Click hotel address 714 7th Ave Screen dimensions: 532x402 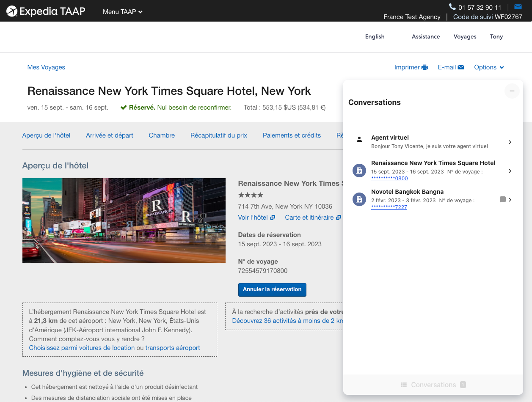tap(285, 207)
